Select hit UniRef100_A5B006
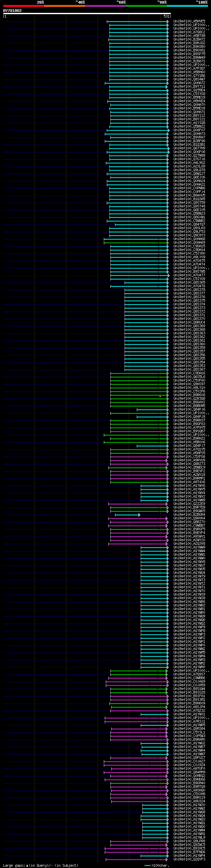 (189, 442)
